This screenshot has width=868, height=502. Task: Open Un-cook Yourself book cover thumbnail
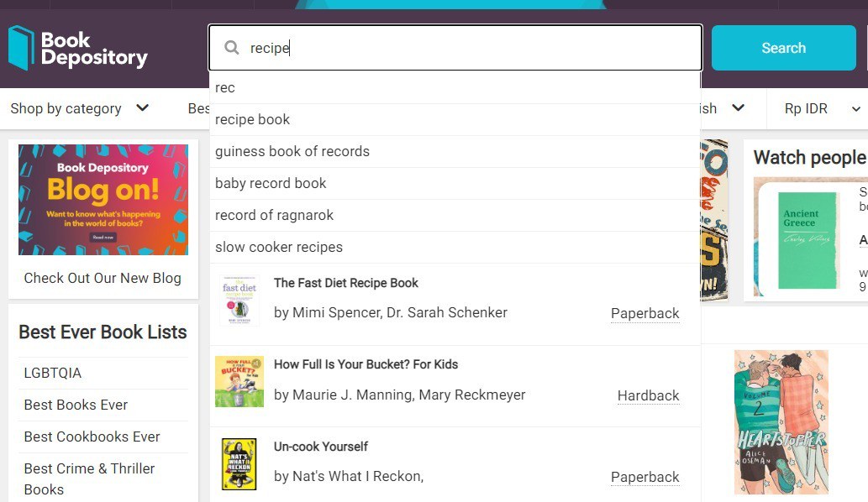[239, 463]
